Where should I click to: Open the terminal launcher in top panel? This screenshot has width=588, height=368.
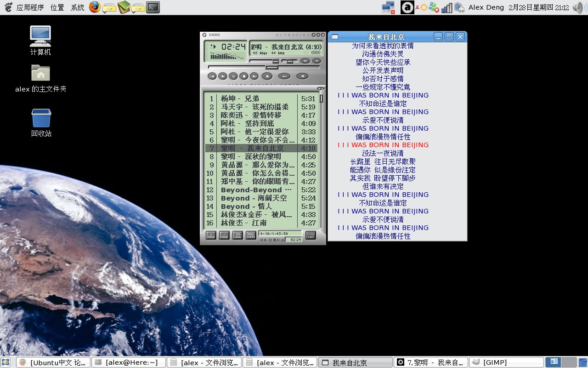[153, 7]
